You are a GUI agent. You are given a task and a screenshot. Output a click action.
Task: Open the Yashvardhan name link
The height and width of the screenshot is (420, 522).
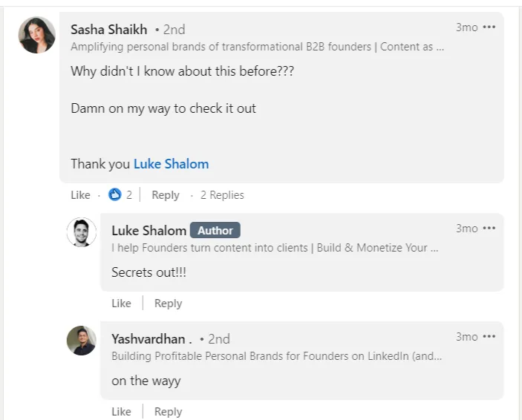pyautogui.click(x=151, y=339)
